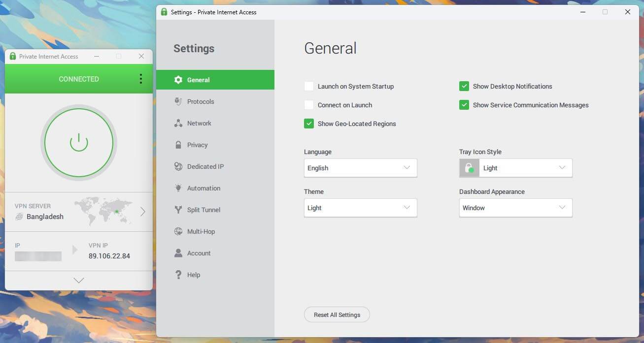Open the three-dot menu in PIA window

point(141,79)
